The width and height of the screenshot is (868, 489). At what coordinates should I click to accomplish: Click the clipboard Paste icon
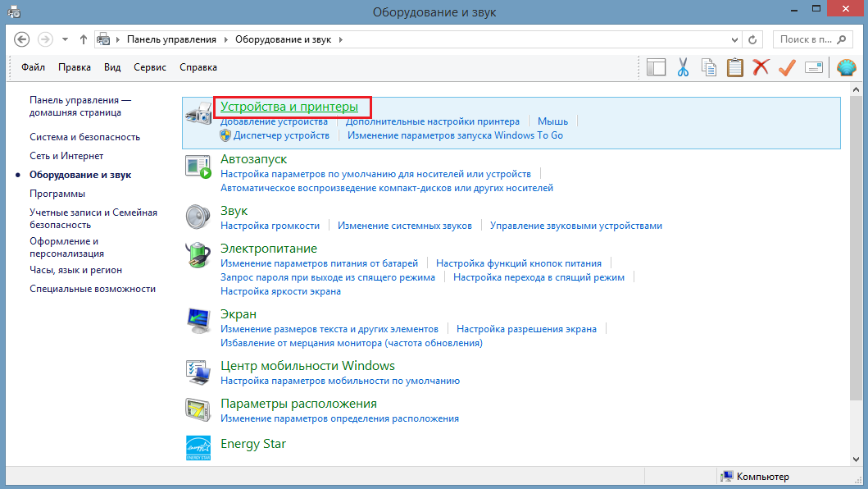(735, 67)
